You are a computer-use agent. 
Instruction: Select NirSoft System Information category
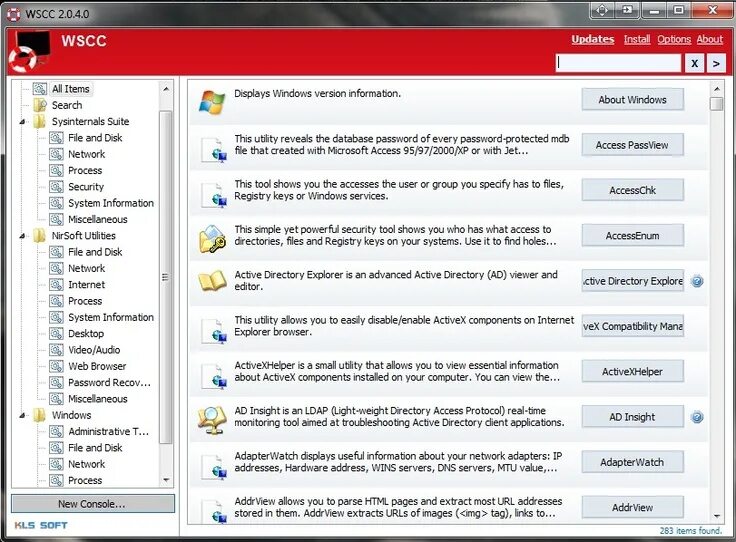(111, 317)
